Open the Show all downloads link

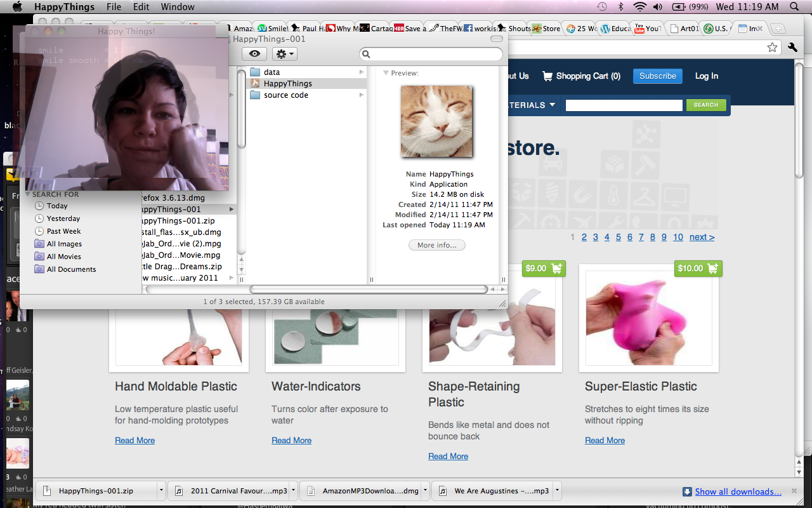coord(738,491)
